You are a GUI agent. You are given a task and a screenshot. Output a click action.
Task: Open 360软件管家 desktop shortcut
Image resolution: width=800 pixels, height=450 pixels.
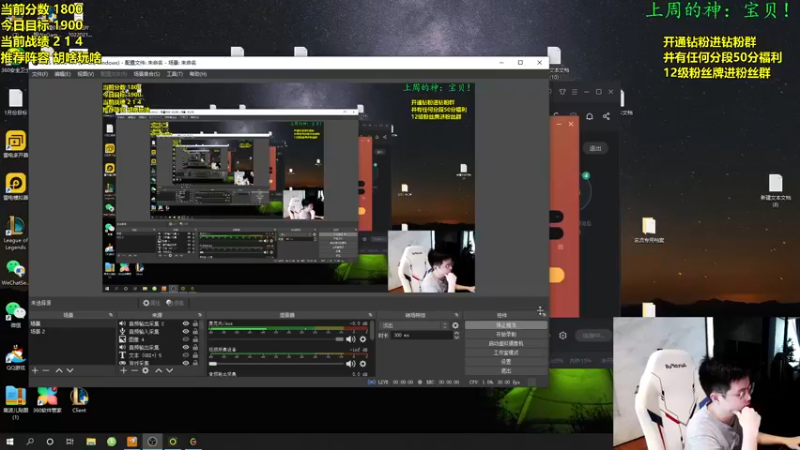pyautogui.click(x=47, y=399)
